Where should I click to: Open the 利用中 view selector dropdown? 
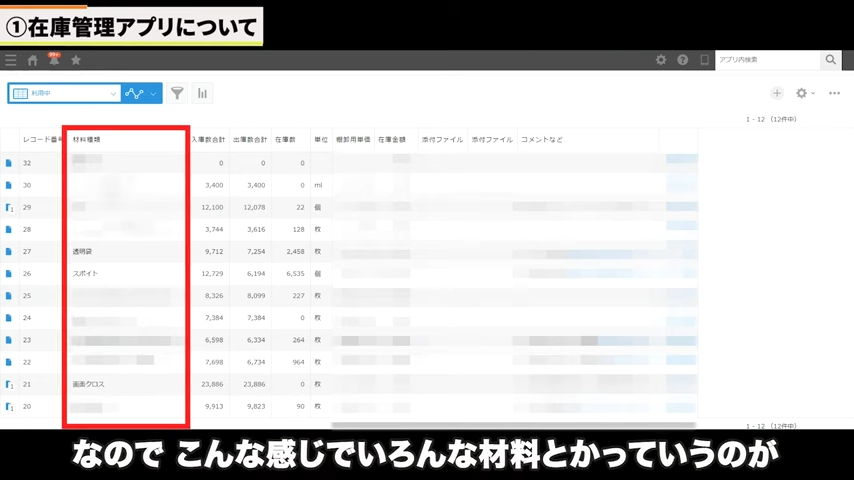pyautogui.click(x=64, y=93)
